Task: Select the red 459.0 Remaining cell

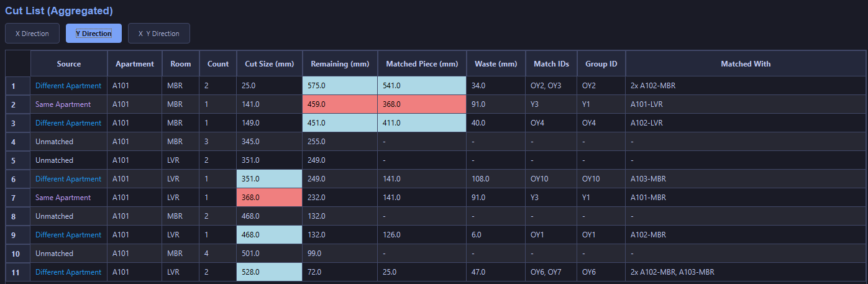Action: (340, 104)
